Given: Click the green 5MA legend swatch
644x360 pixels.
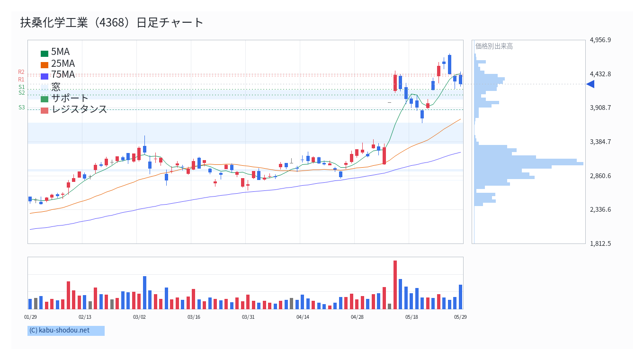Looking at the screenshot, I should (45, 54).
